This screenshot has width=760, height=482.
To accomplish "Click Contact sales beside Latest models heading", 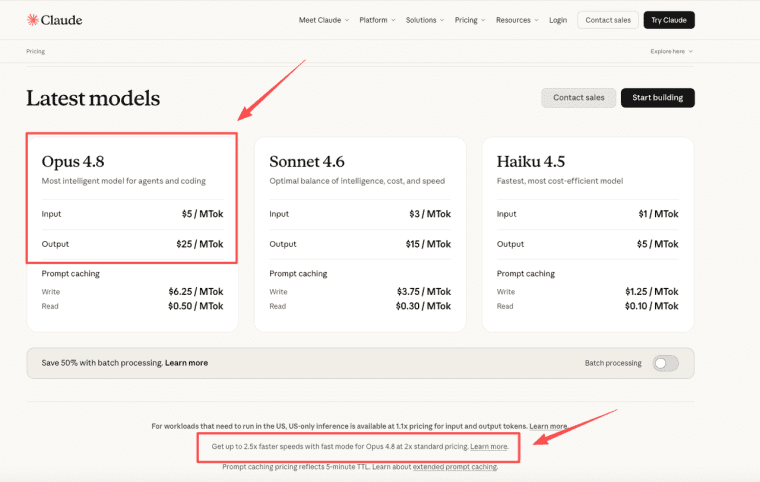I will click(579, 97).
